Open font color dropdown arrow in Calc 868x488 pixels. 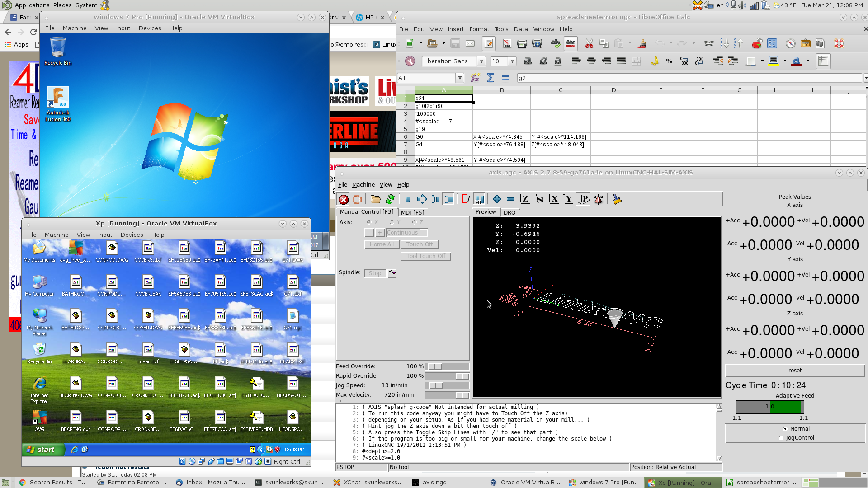click(x=807, y=61)
